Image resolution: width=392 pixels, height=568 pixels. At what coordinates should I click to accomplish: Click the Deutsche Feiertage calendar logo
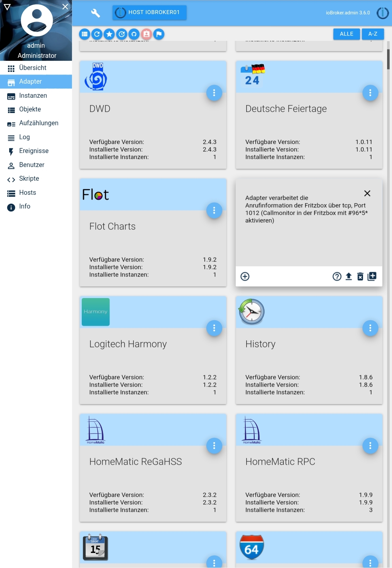(252, 75)
